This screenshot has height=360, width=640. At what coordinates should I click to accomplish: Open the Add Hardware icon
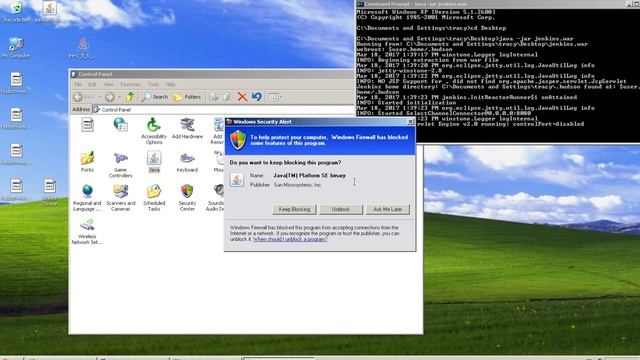(187, 128)
